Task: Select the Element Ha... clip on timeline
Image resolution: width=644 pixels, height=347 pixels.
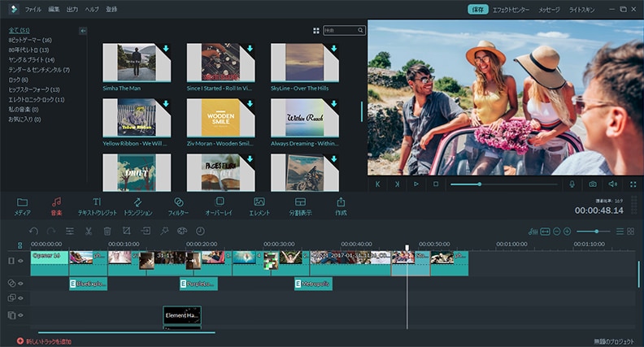Action: click(x=182, y=315)
